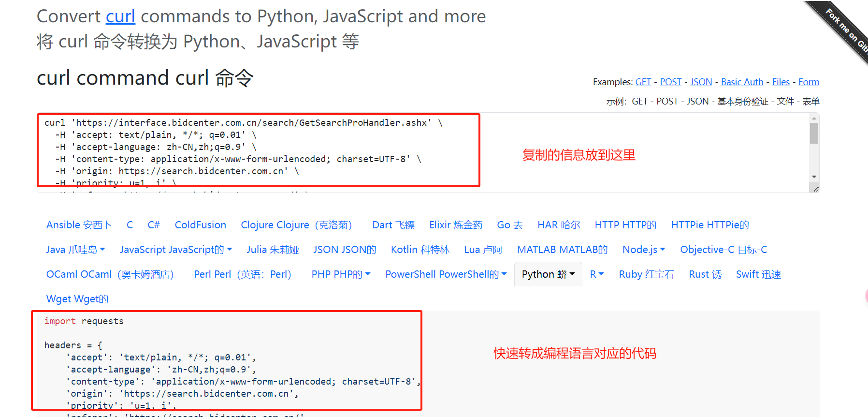This screenshot has width=868, height=417.
Task: Select the Wget output tab
Action: (77, 299)
